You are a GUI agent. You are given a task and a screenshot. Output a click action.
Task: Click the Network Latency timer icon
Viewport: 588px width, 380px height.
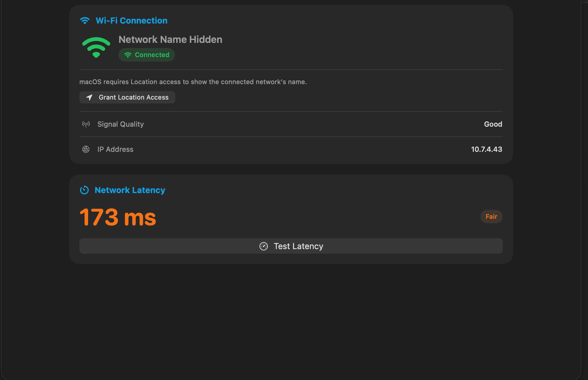point(84,190)
